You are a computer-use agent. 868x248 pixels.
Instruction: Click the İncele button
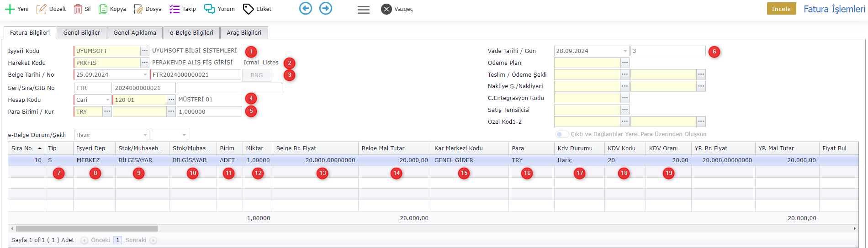(x=781, y=9)
